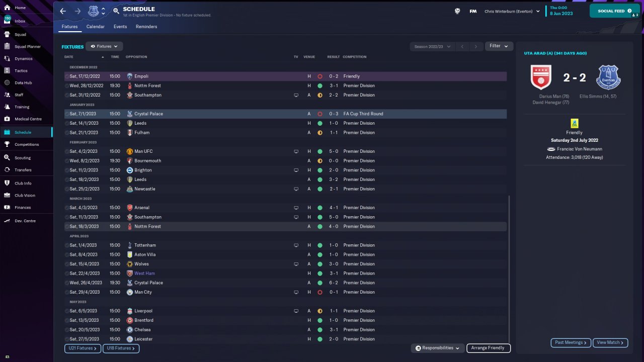Click the back navigation arrow
The image size is (644, 362).
click(63, 11)
